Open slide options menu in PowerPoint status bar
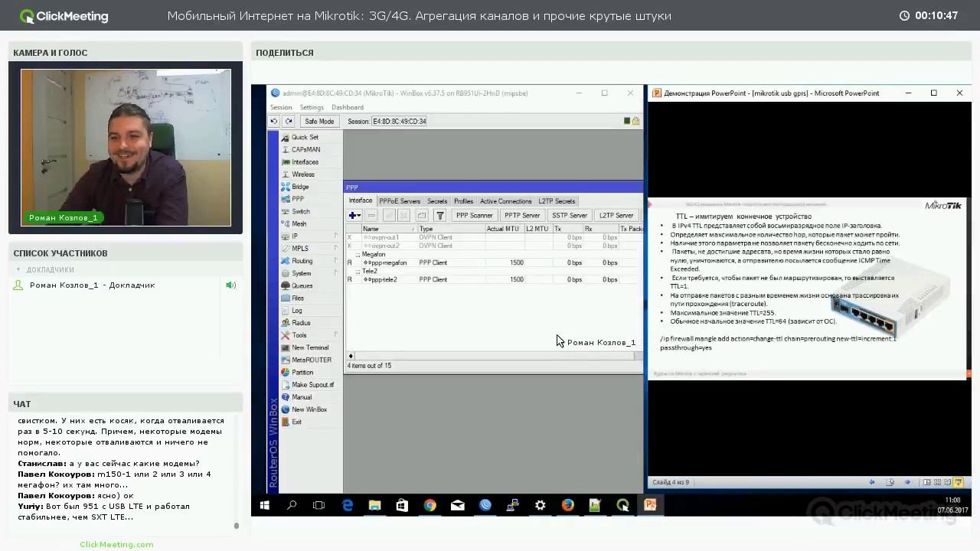Viewport: 980px width, 551px height. point(890,482)
